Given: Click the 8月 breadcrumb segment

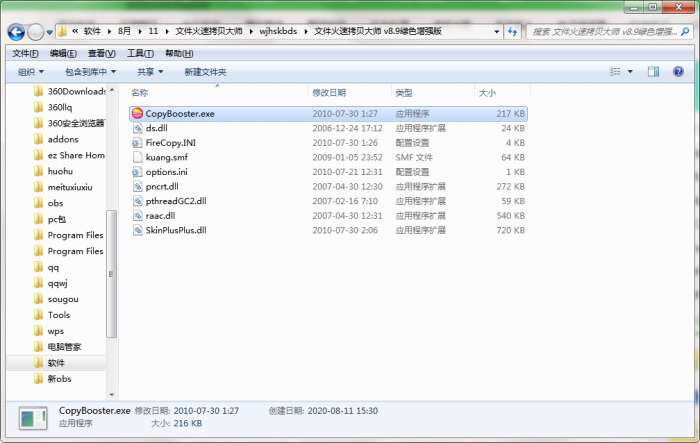Looking at the screenshot, I should click(125, 31).
